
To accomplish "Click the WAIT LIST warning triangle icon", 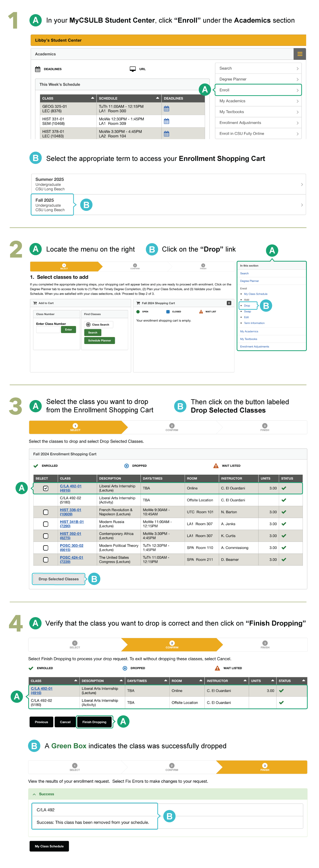I will [x=201, y=312].
